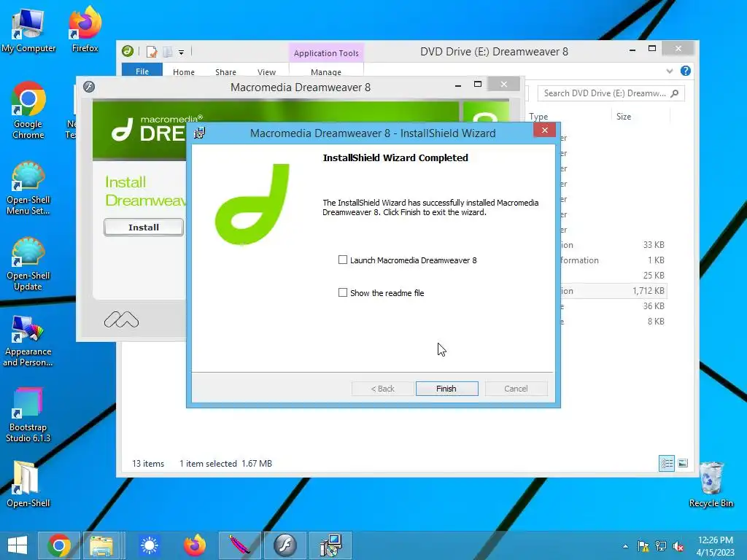The width and height of the screenshot is (747, 560).
Task: Open Appearance and Personalization shortcut
Action: (x=28, y=341)
